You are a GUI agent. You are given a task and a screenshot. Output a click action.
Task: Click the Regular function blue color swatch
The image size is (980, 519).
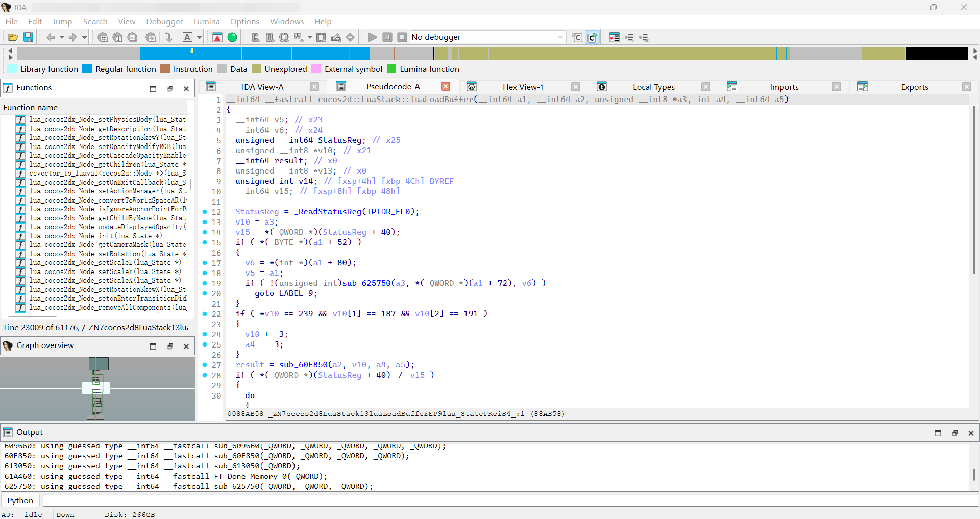point(87,69)
